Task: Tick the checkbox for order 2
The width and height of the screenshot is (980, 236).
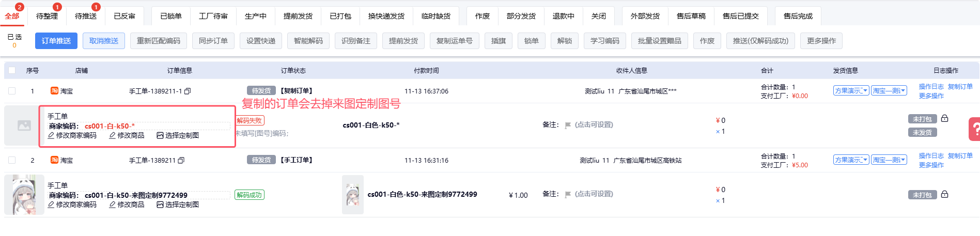Action: pyautogui.click(x=12, y=160)
